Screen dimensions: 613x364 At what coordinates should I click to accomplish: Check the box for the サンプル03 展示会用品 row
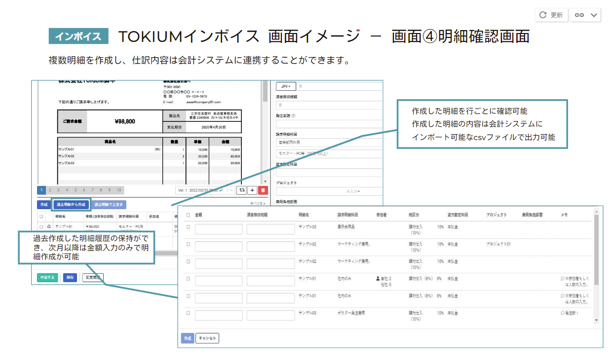coord(188,227)
